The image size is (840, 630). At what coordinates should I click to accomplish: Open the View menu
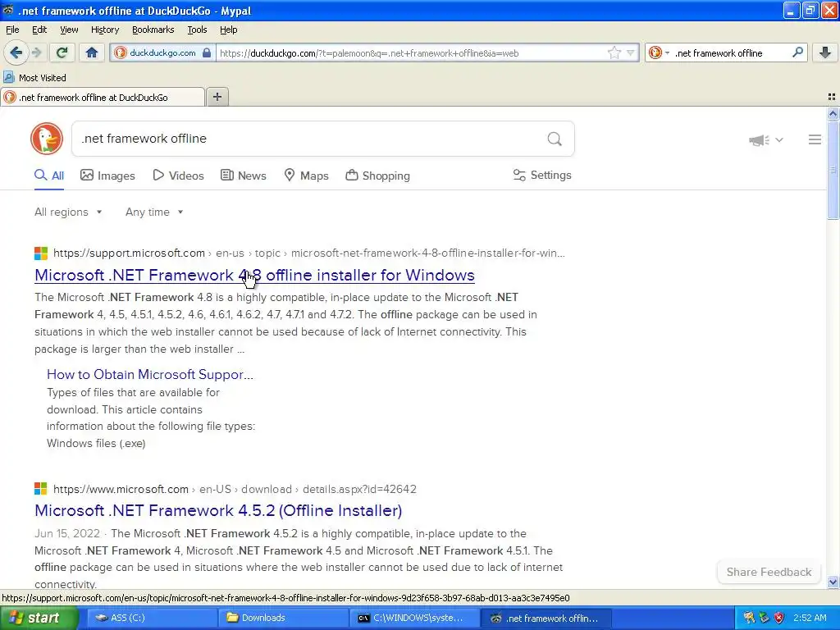(69, 30)
